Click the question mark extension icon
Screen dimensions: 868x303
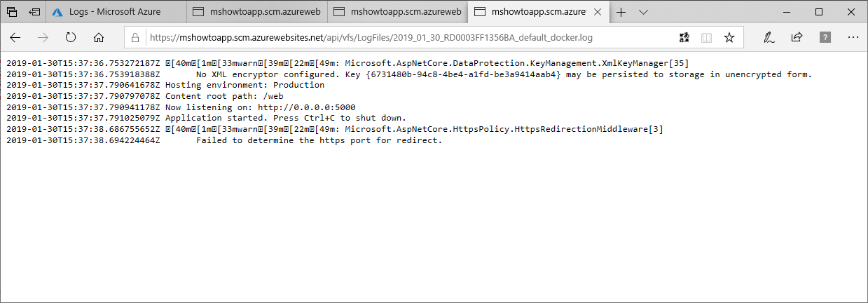(825, 38)
